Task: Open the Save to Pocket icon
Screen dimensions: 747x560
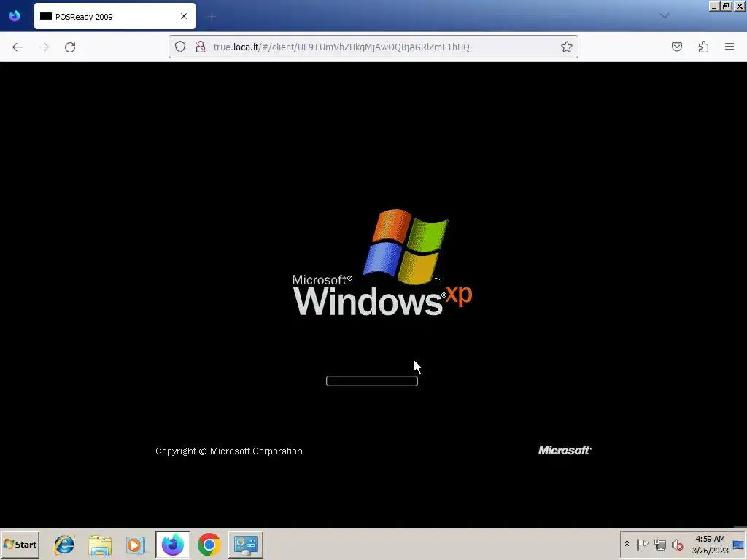Action: [x=677, y=47]
